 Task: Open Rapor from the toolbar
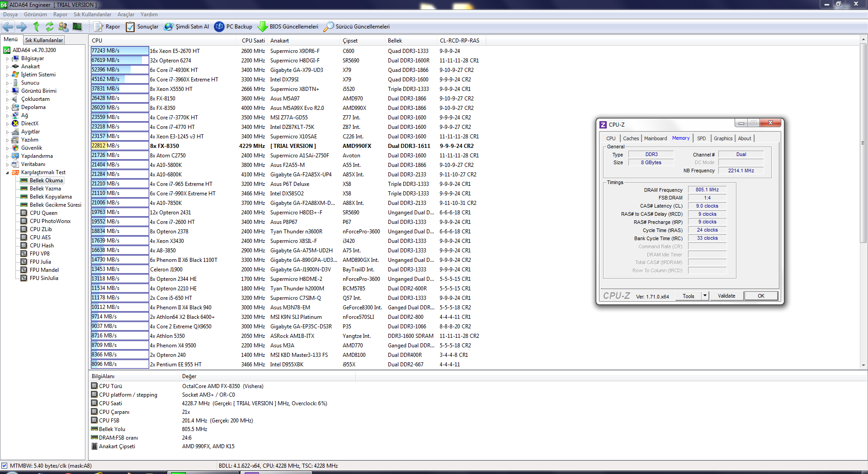(107, 27)
